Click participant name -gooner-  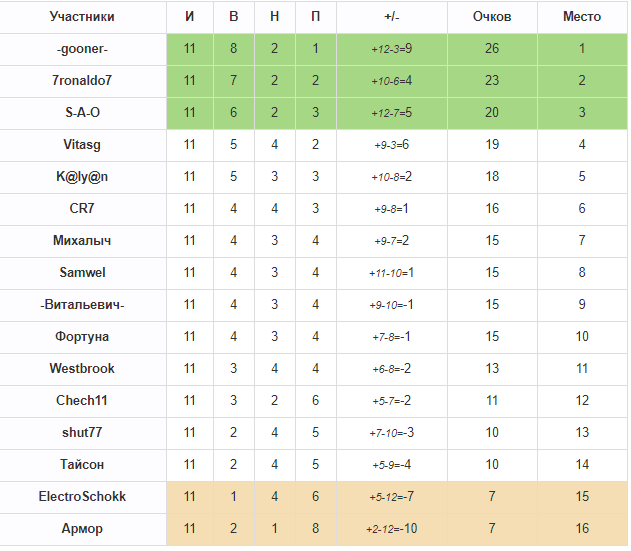coord(82,49)
